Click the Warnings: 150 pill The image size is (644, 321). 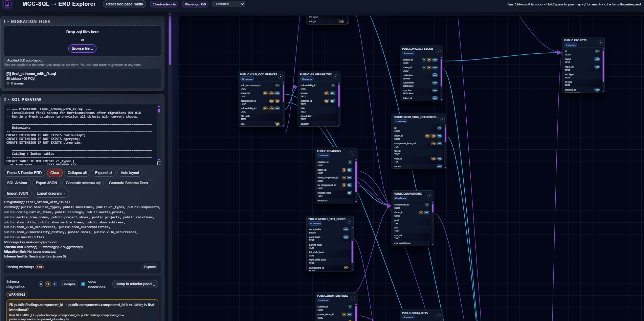coord(195,4)
